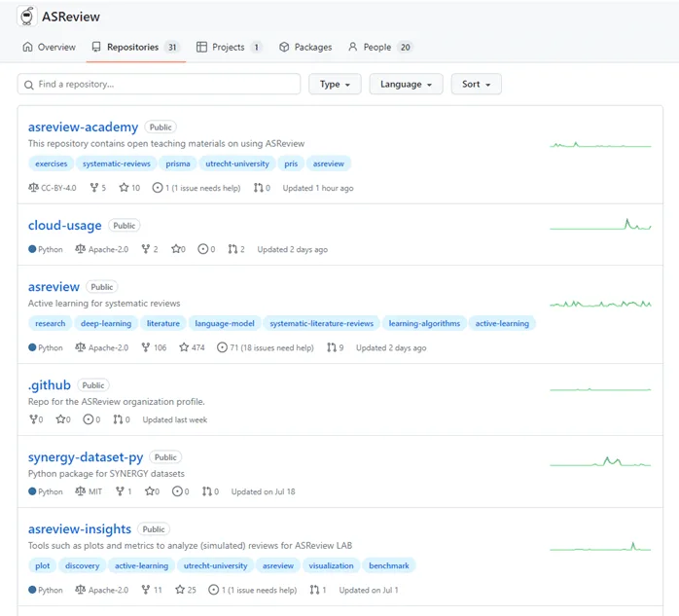Click the pull requests icon for asreview-insights
The image size is (679, 616).
coord(315,590)
